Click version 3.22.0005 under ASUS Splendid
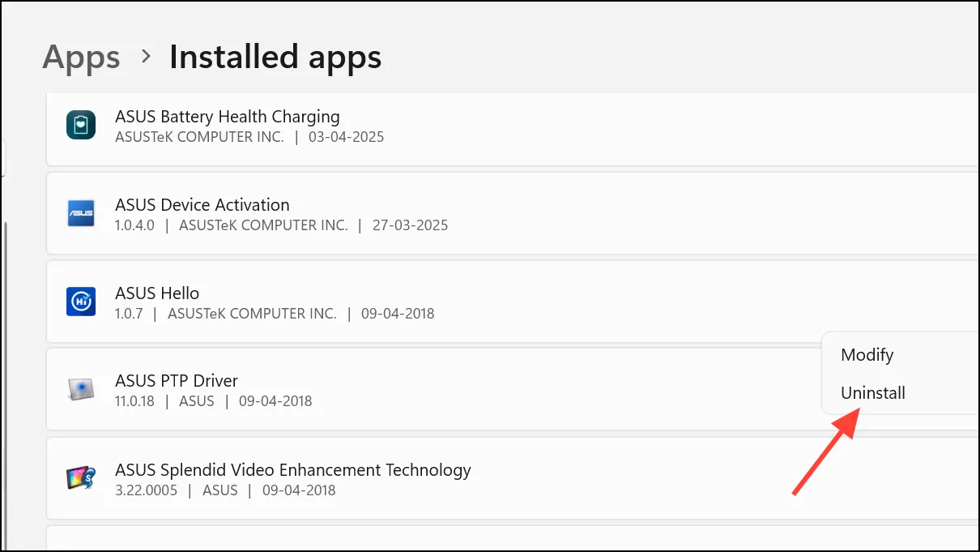The image size is (980, 552). click(147, 490)
